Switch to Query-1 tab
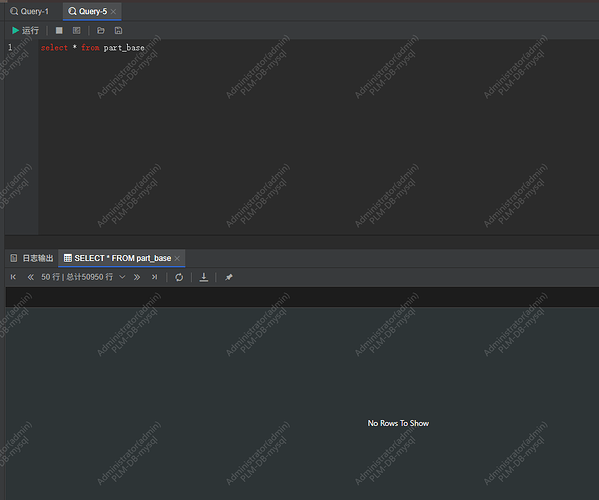Screen dimensions: 599x500 [30, 11]
